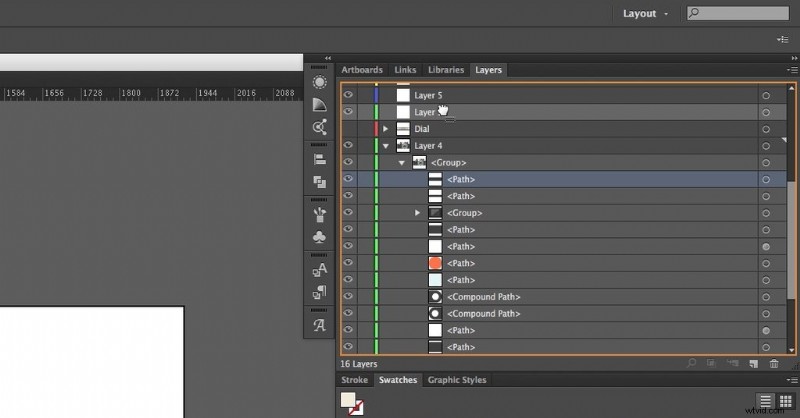Switch to the Links tab
The image size is (800, 418).
pos(405,70)
